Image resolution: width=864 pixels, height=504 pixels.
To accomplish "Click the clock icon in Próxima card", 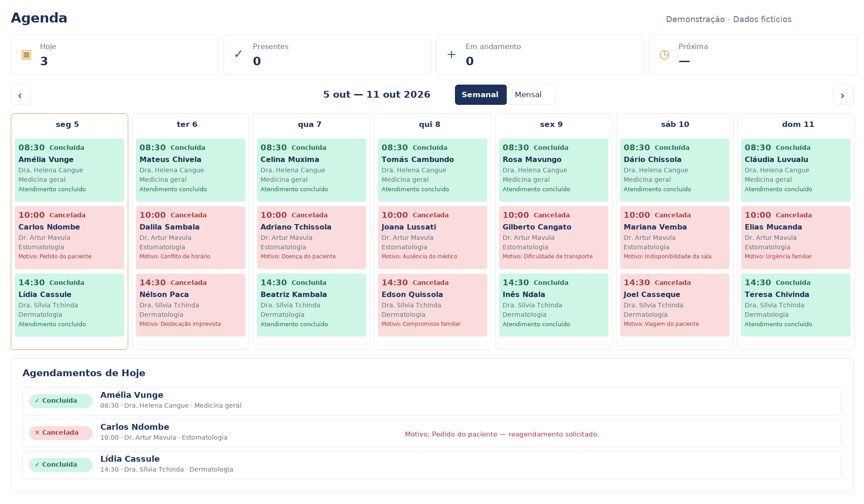I will click(x=664, y=55).
